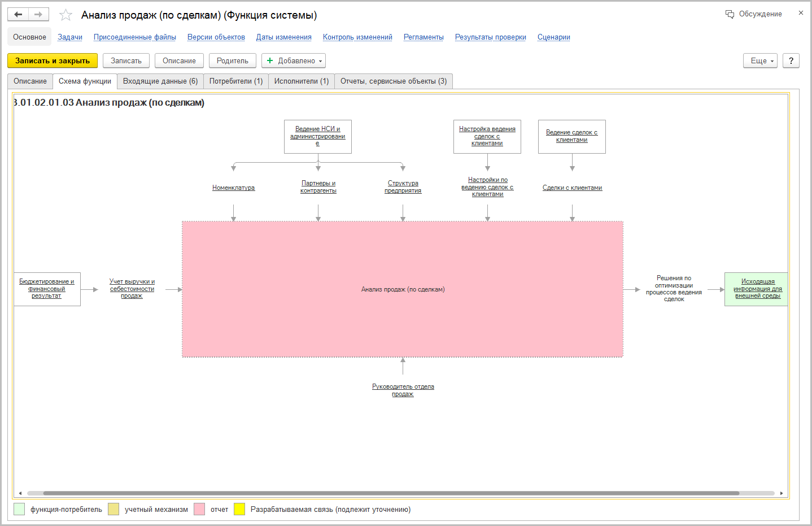
Task: Click the back navigation arrow
Action: point(18,15)
